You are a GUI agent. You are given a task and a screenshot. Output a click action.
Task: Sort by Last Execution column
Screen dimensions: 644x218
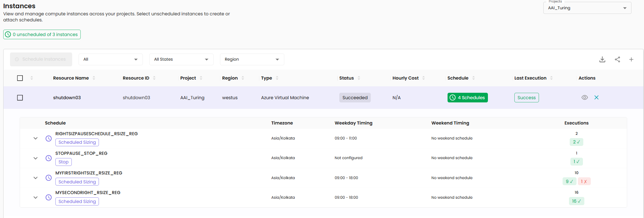pos(551,78)
